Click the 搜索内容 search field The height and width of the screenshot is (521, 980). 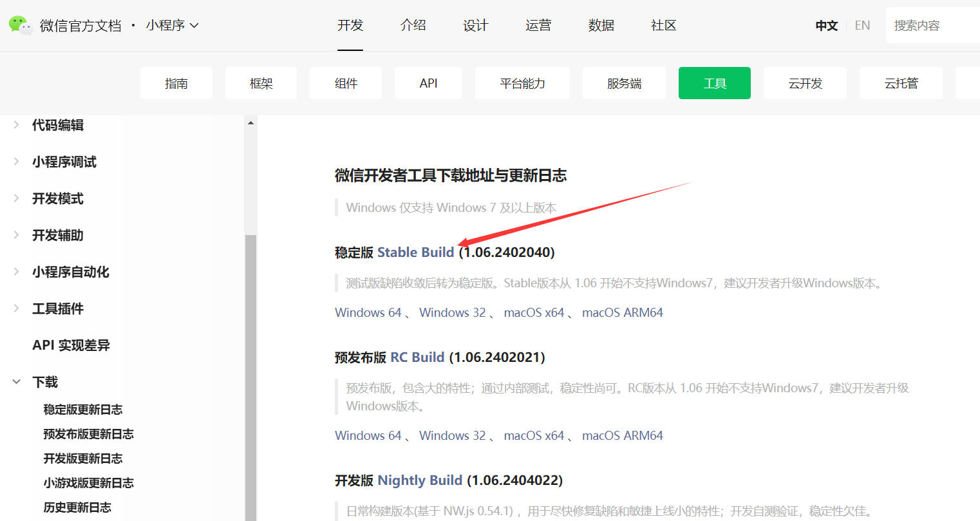[x=934, y=26]
